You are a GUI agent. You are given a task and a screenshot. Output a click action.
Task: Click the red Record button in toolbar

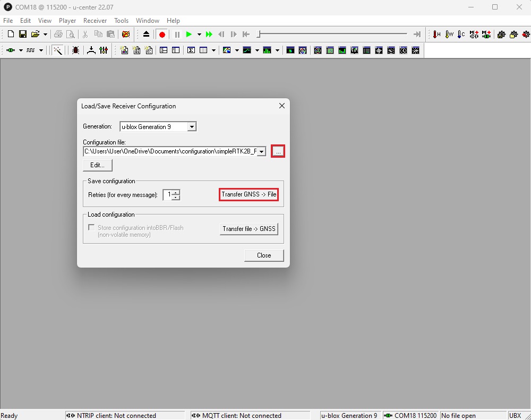(x=162, y=35)
